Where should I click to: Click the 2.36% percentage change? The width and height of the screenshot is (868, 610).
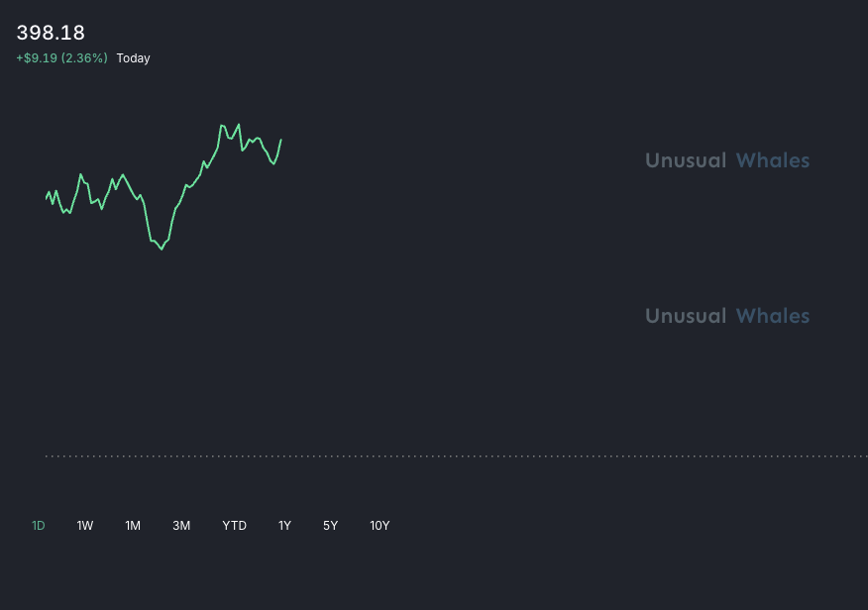point(84,58)
